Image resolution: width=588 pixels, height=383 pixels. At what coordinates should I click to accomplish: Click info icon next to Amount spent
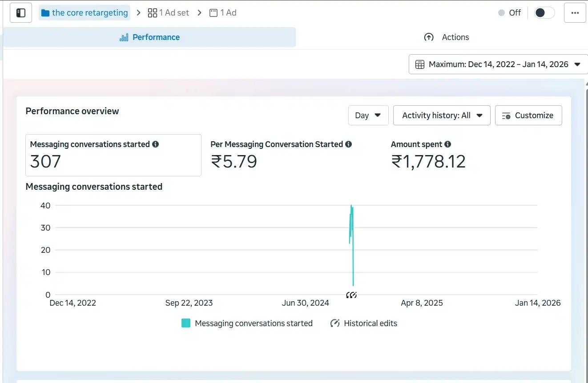[x=447, y=144]
